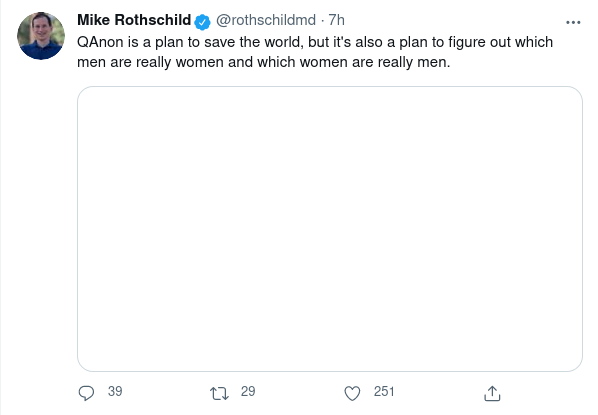Screen dimensions: 598x415
Task: Retweet this post using the arrows icon
Action: pos(219,393)
